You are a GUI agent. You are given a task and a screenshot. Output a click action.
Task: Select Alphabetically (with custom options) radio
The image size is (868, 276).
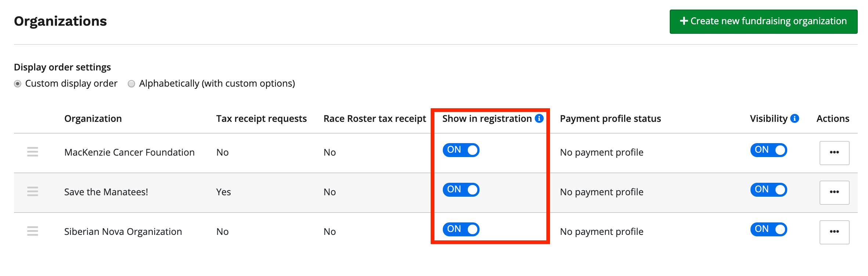131,84
